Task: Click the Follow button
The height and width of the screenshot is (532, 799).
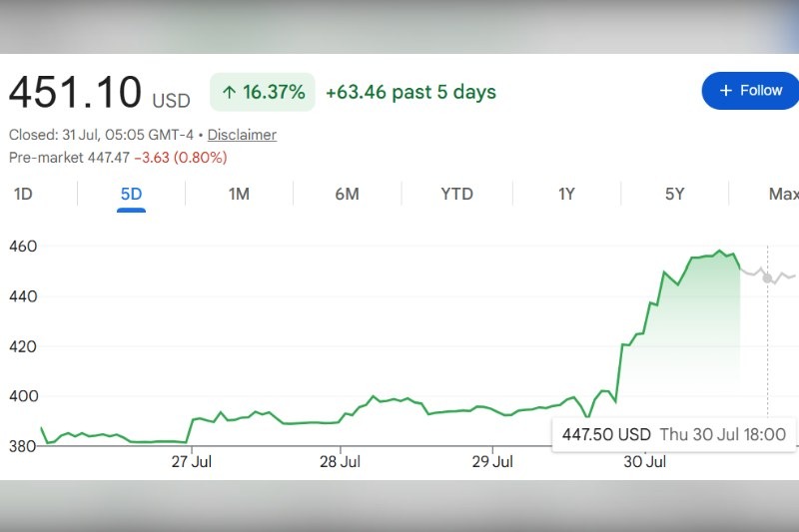Action: (x=750, y=91)
